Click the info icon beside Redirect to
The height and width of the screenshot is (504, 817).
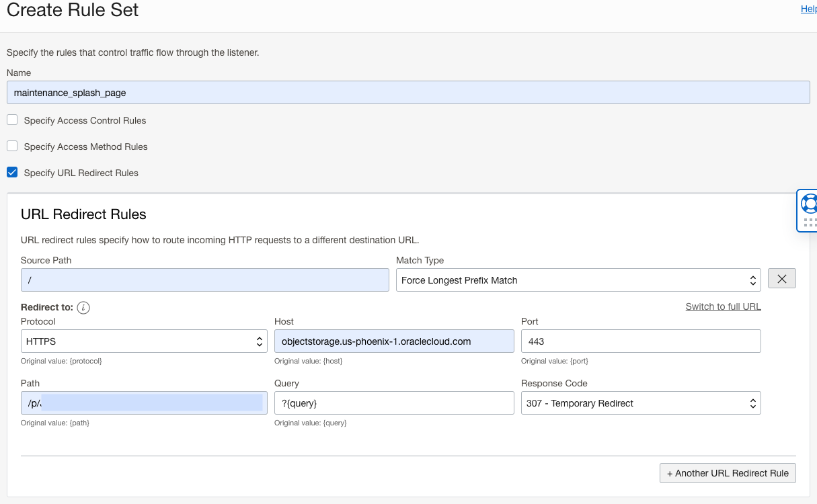pos(83,308)
